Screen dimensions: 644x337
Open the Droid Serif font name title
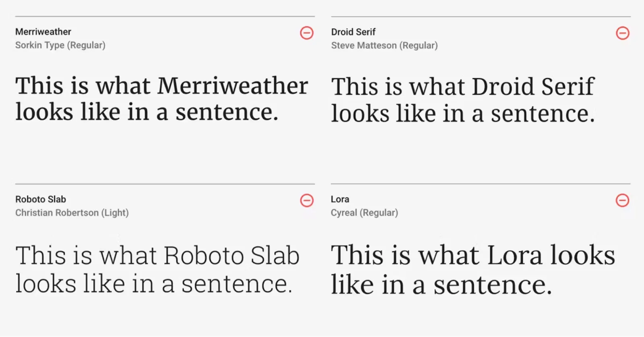pyautogui.click(x=353, y=32)
